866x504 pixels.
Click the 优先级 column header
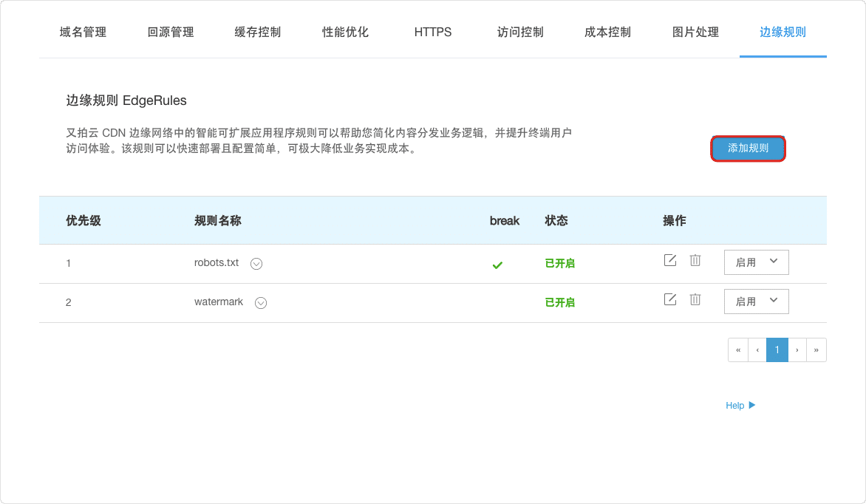point(83,220)
